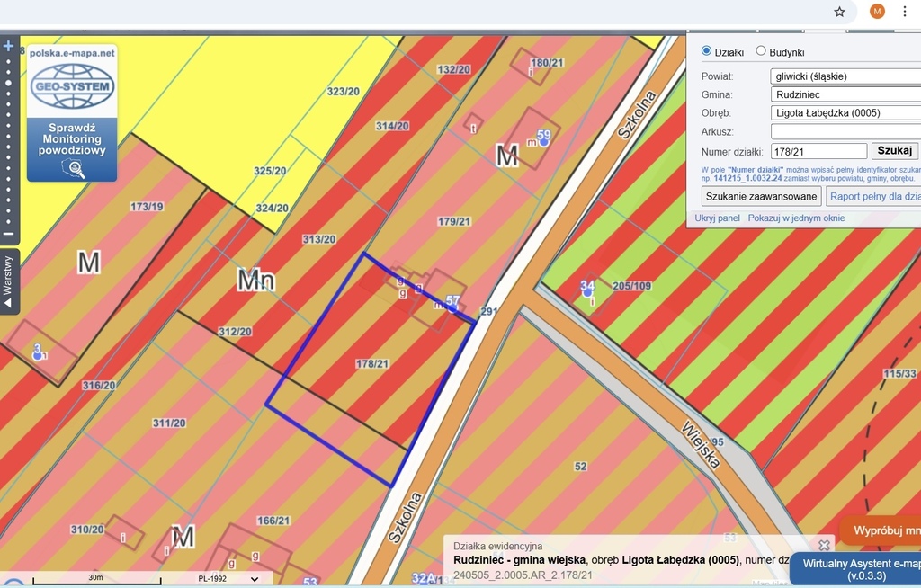Open the PL-1992 coordinate system selector
Image resolution: width=921 pixels, height=588 pixels.
coord(228,579)
